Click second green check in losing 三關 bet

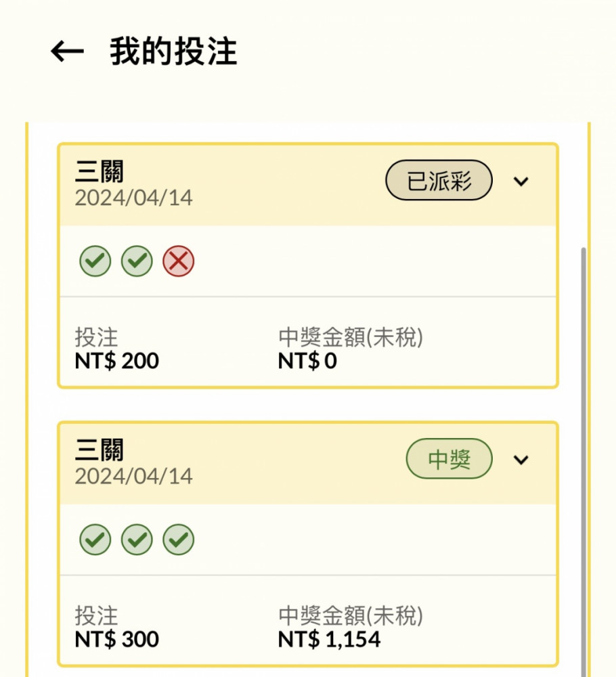point(137,261)
